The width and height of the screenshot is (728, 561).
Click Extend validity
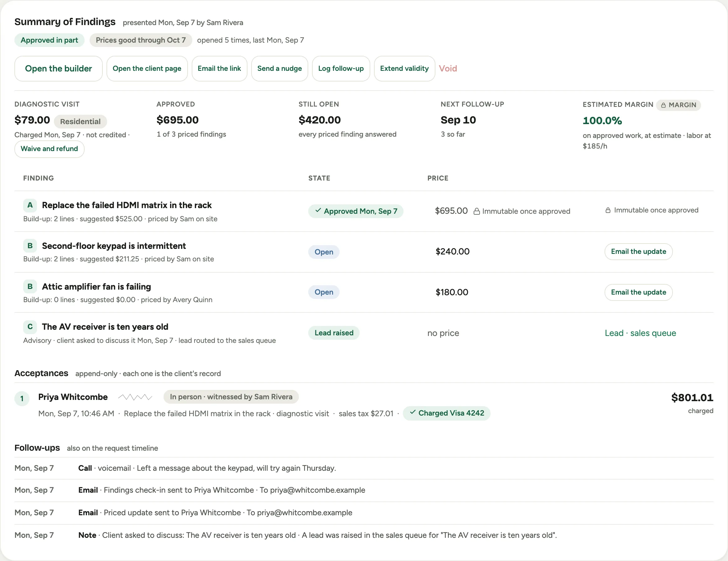[404, 68]
